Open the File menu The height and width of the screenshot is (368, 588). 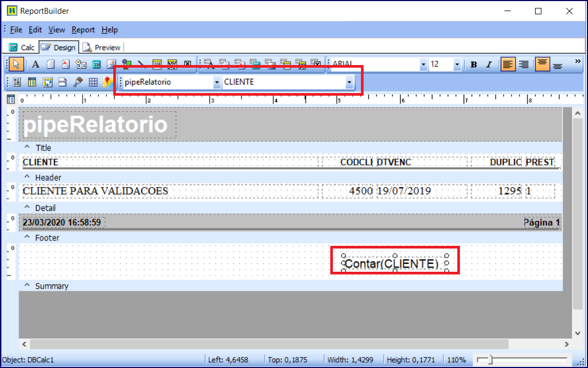coord(16,30)
